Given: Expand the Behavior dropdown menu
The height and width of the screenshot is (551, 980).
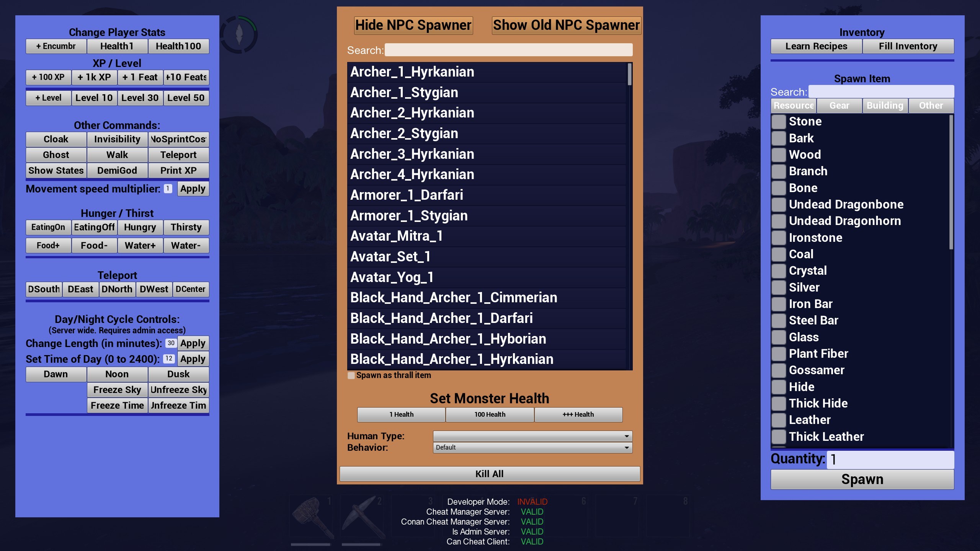Looking at the screenshot, I should click(x=530, y=447).
